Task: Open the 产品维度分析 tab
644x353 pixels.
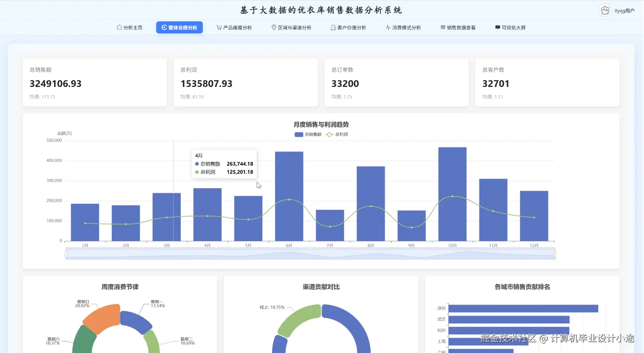Action: click(x=234, y=27)
